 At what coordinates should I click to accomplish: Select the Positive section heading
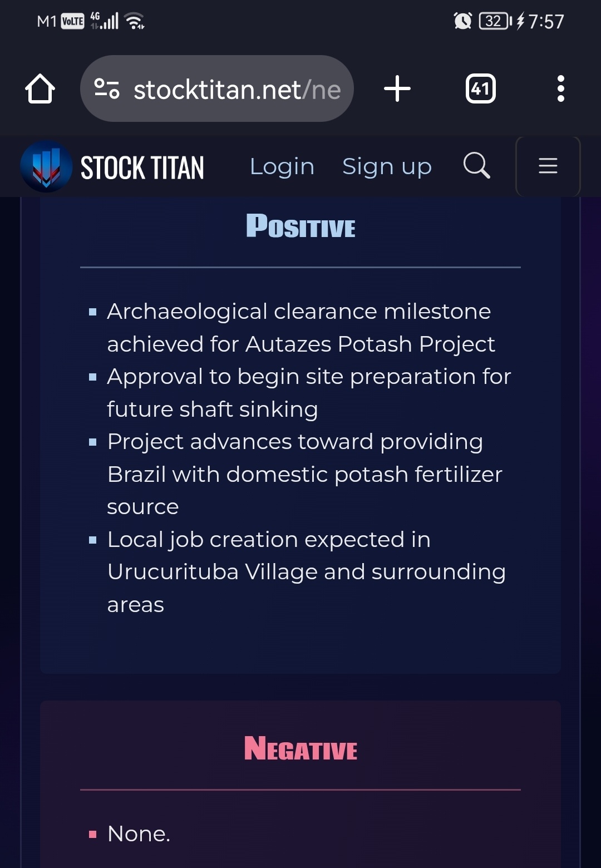coord(300,226)
